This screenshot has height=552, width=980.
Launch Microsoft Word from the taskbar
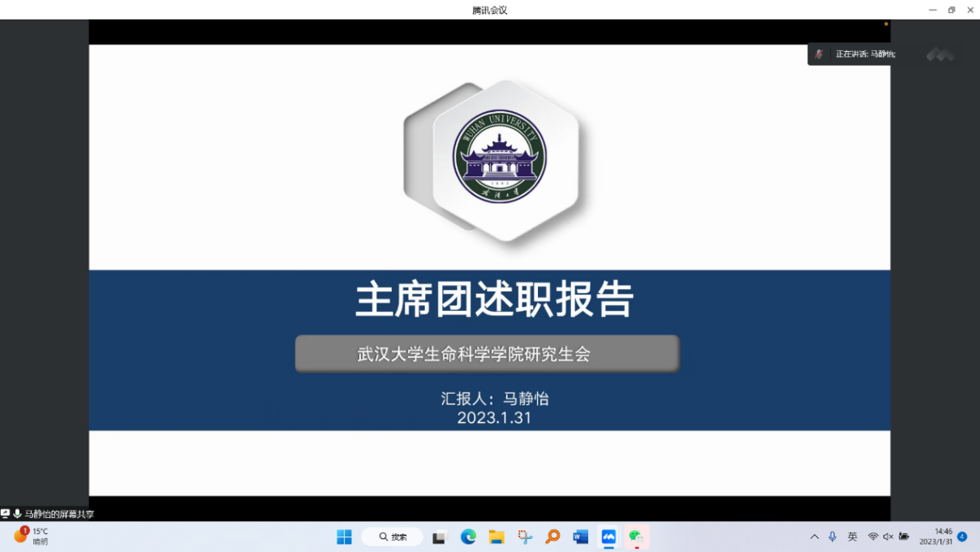tap(580, 537)
